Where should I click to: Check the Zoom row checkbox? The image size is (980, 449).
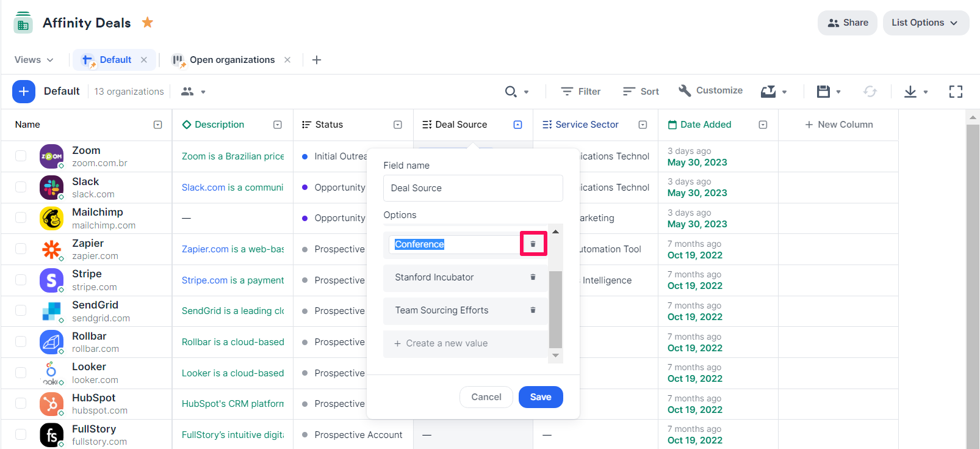tap(21, 156)
